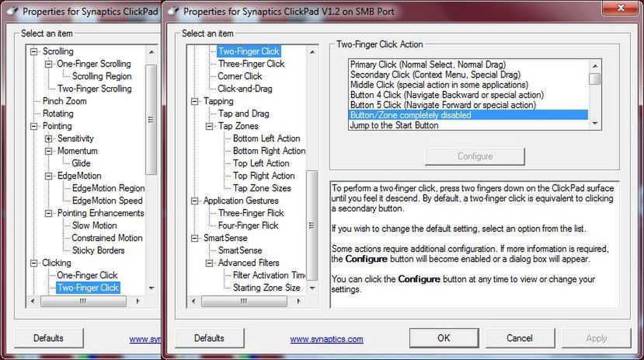The height and width of the screenshot is (360, 644).
Task: Select Sticky Borders item
Action: [98, 250]
